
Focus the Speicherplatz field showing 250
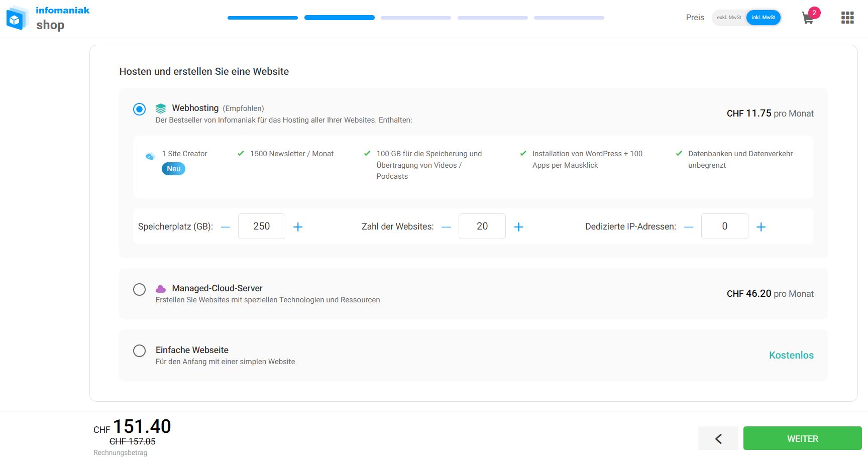point(262,226)
